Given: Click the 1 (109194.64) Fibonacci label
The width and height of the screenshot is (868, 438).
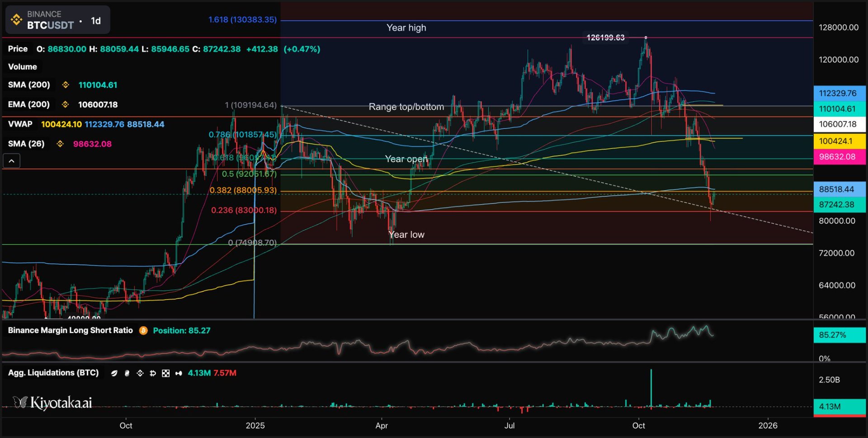Looking at the screenshot, I should pos(250,105).
